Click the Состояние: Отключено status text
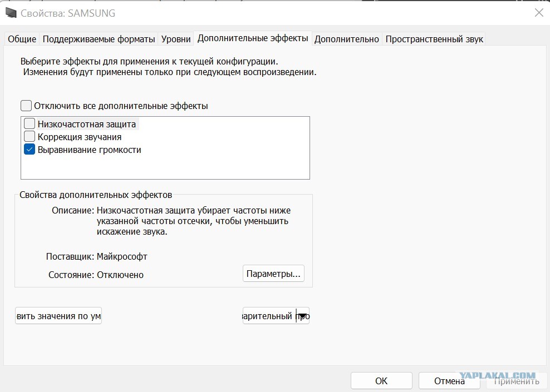550x392 pixels. tap(96, 275)
